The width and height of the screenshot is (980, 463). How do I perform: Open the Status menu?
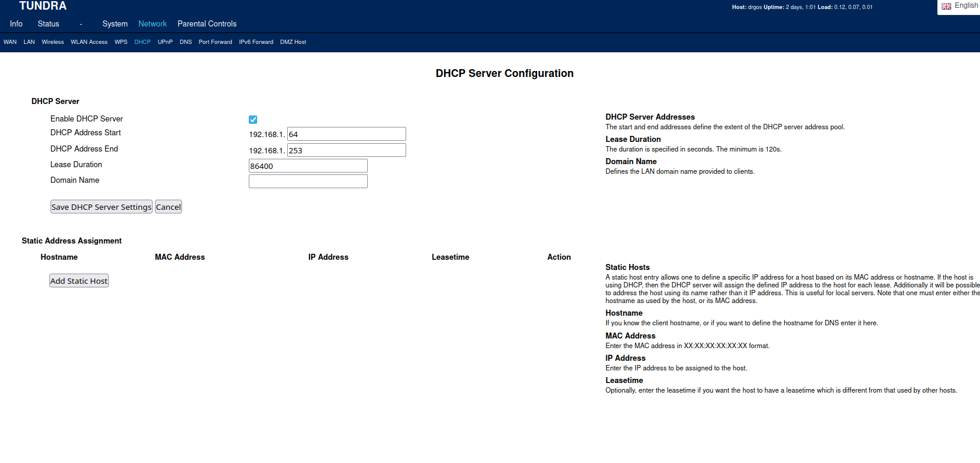pos(49,24)
